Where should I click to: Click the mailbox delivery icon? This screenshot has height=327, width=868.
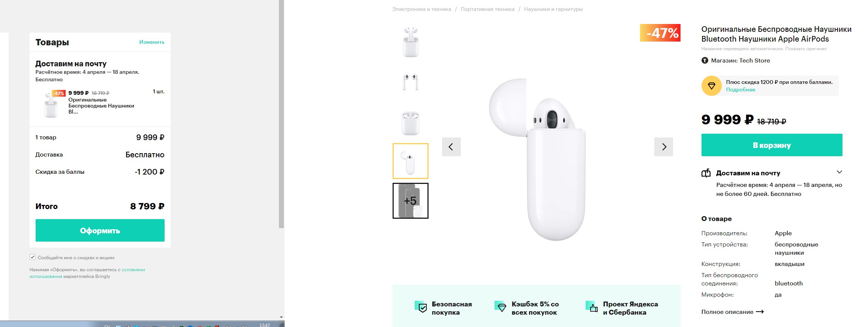pos(706,173)
